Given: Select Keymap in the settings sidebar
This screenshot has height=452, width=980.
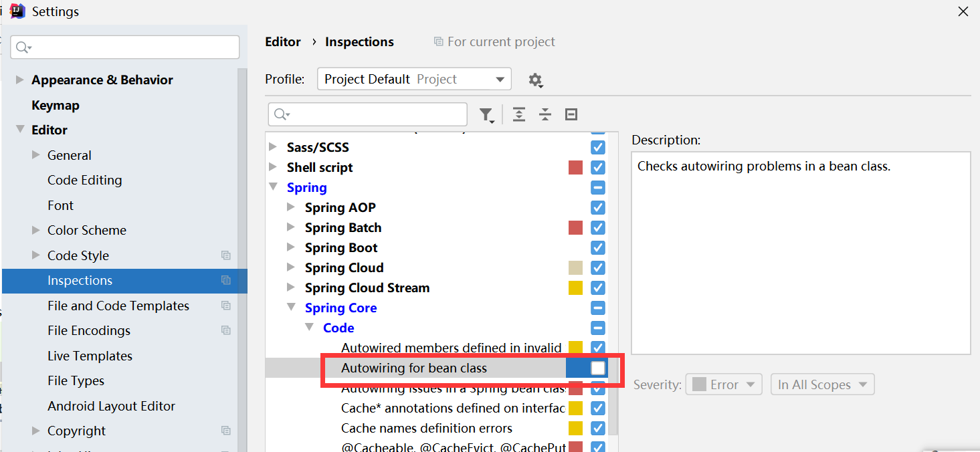Looking at the screenshot, I should click(x=56, y=105).
